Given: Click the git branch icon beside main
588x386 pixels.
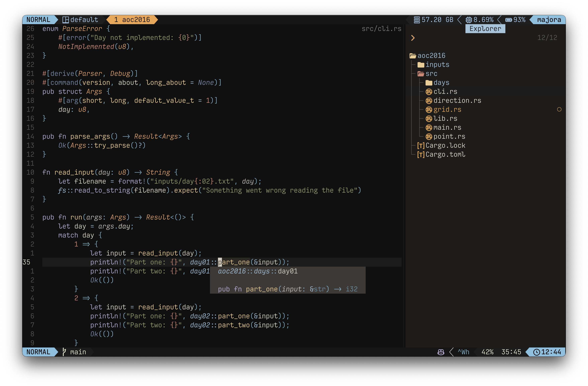Looking at the screenshot, I should (x=64, y=352).
